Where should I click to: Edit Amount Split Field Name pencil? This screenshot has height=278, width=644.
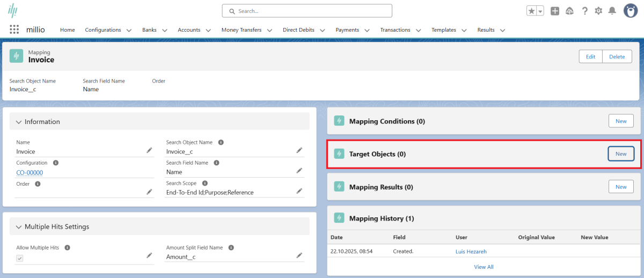tap(299, 256)
